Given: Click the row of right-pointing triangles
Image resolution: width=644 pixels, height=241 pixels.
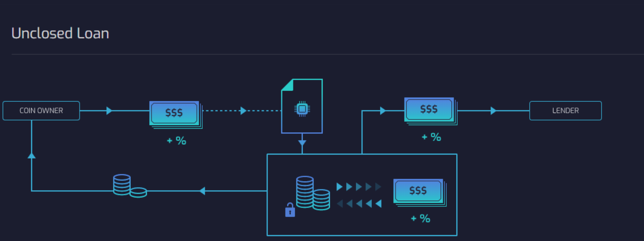Looking at the screenshot, I should pyautogui.click(x=359, y=187).
